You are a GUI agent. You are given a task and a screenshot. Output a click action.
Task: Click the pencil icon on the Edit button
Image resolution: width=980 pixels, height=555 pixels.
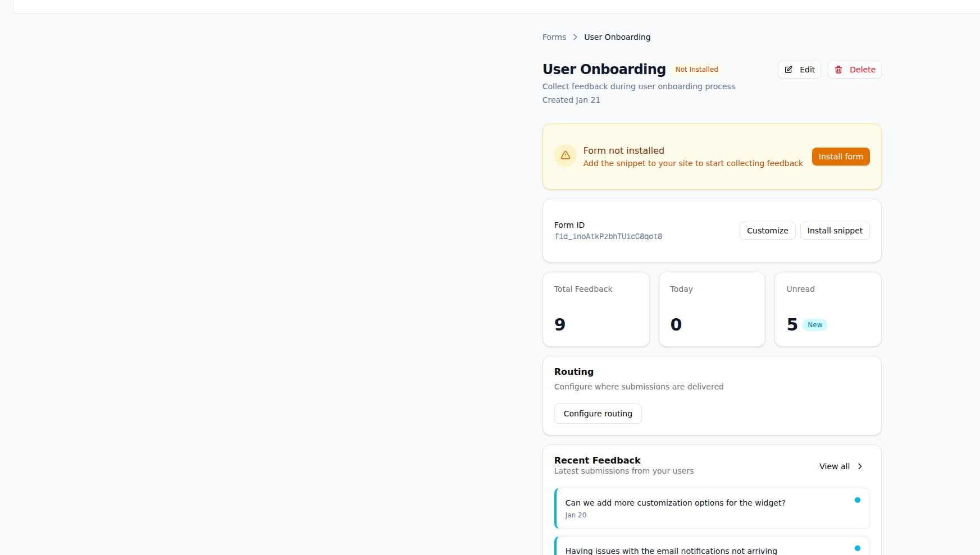tap(788, 70)
